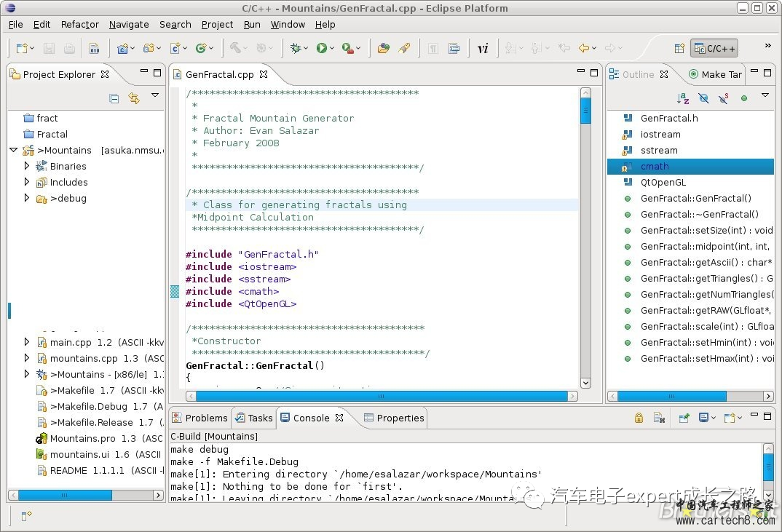Maximize the editor area

(x=594, y=73)
